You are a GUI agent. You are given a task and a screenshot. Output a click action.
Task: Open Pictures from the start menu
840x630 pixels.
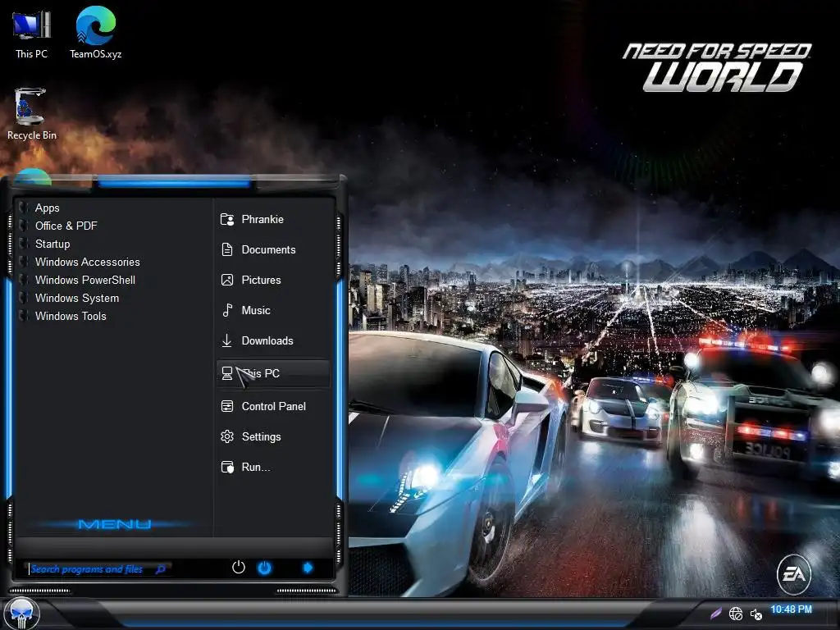[273, 281]
